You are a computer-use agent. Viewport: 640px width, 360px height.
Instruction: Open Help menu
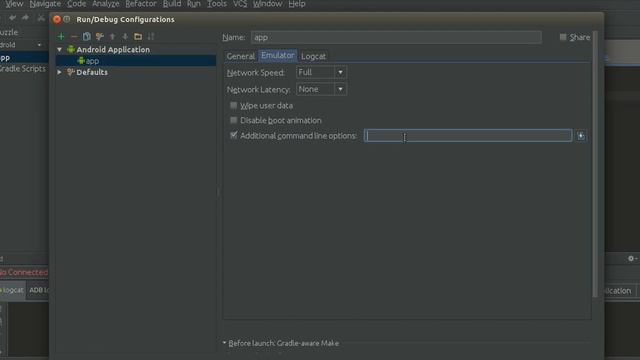(297, 4)
